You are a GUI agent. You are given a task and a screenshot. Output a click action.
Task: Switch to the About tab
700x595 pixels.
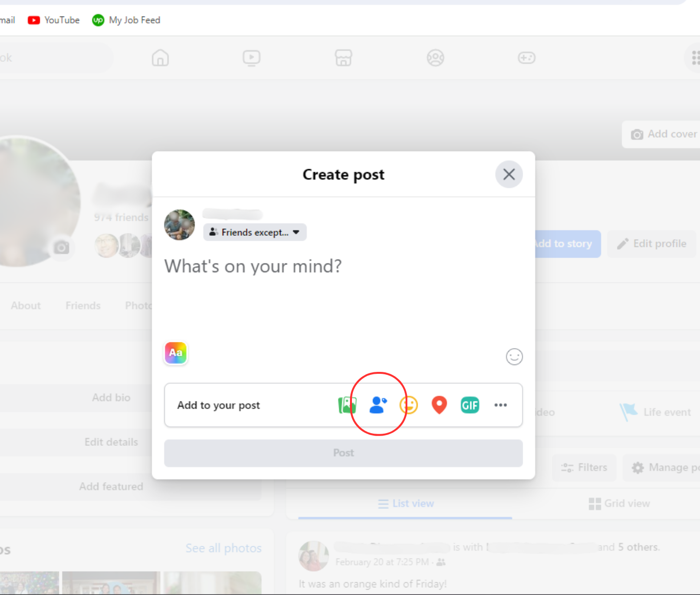tap(26, 306)
